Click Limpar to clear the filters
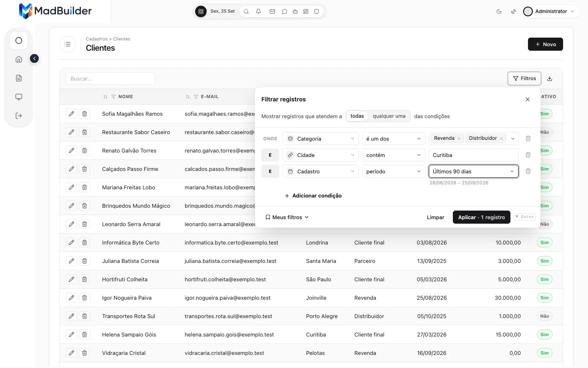The image size is (588, 368). (436, 218)
